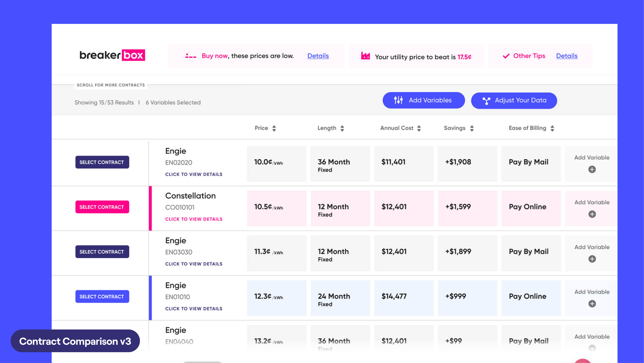Click the 10.5¢/kWh price cell
644x363 pixels.
click(277, 208)
